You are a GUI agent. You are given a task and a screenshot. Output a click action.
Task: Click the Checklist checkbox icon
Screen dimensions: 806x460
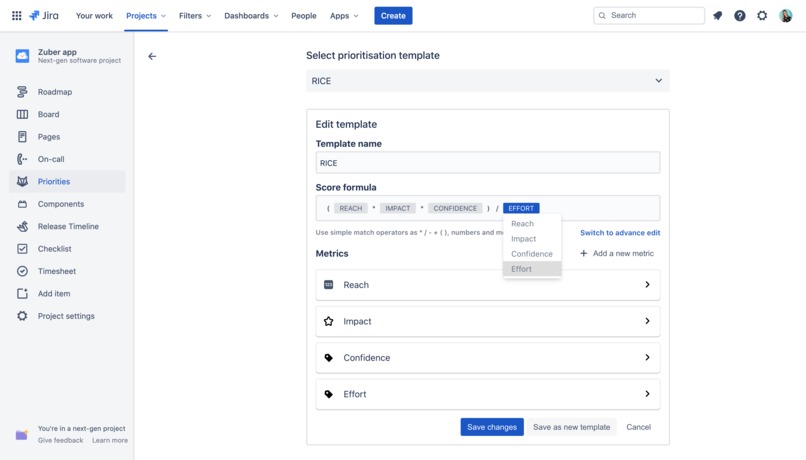pos(22,249)
